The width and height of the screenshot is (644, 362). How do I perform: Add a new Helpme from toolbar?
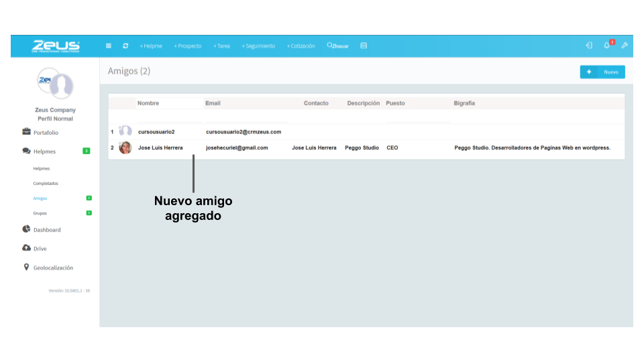(151, 46)
